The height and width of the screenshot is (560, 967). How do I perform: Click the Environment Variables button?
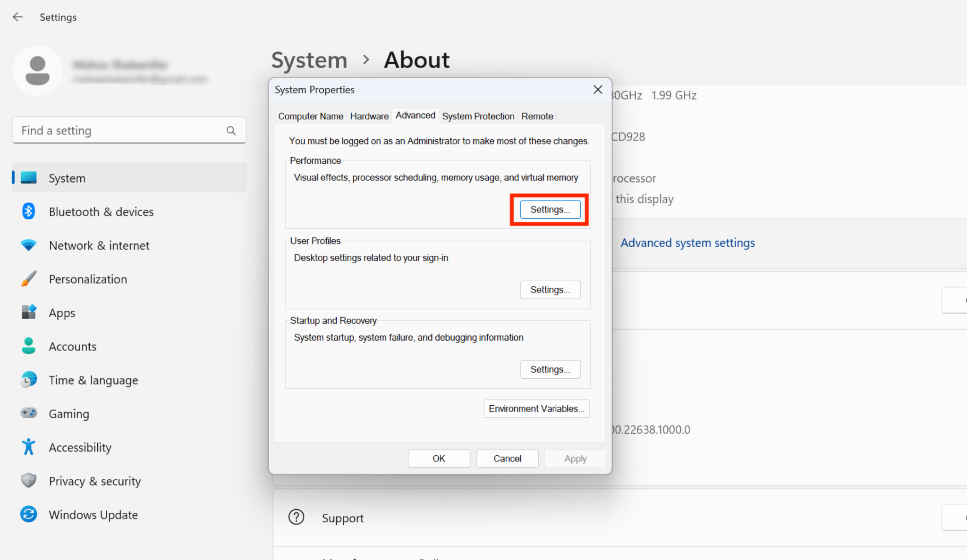536,409
